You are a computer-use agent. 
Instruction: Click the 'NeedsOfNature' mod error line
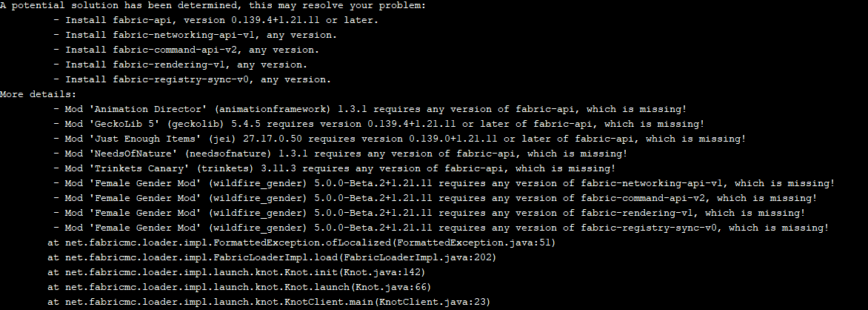pyautogui.click(x=341, y=154)
